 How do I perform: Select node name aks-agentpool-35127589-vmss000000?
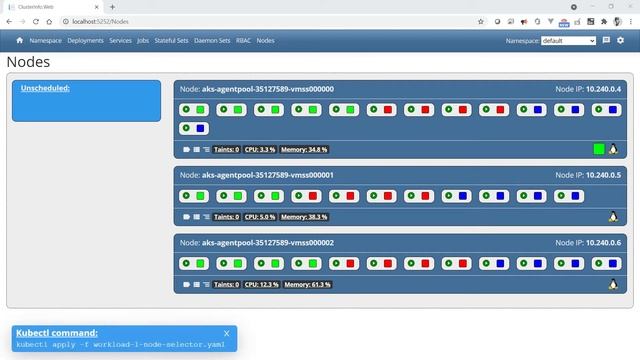click(x=268, y=89)
